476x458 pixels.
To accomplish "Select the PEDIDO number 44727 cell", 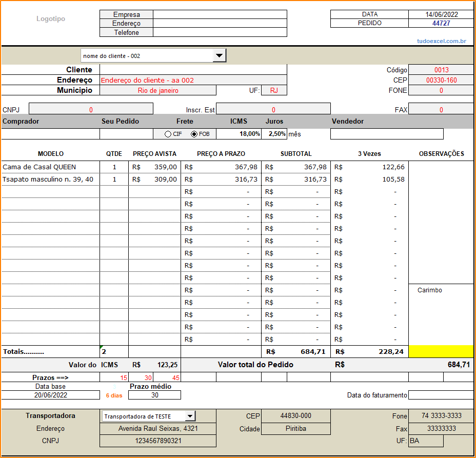I will point(441,23).
